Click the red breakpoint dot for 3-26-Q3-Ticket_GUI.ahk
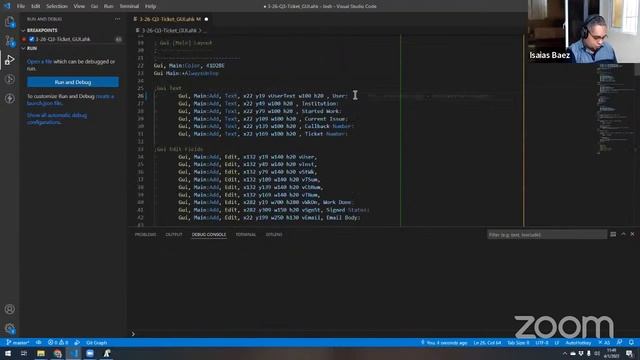The image size is (640, 360). (x=24, y=39)
